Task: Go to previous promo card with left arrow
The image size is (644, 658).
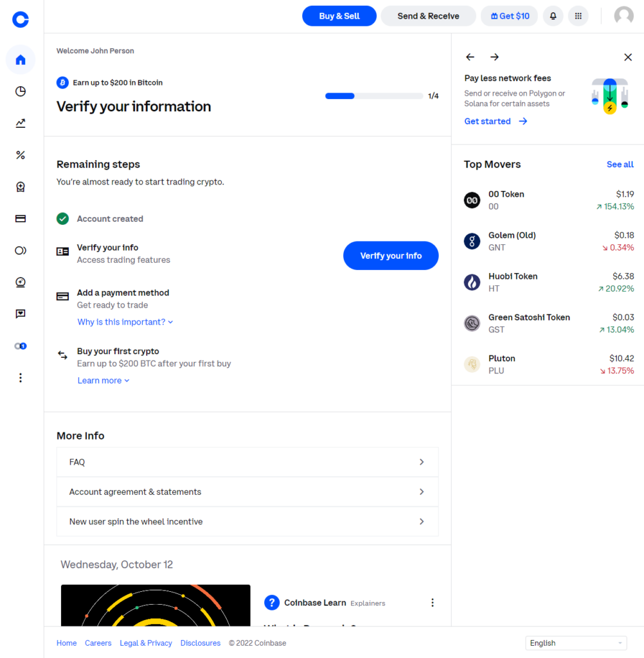Action: (470, 57)
